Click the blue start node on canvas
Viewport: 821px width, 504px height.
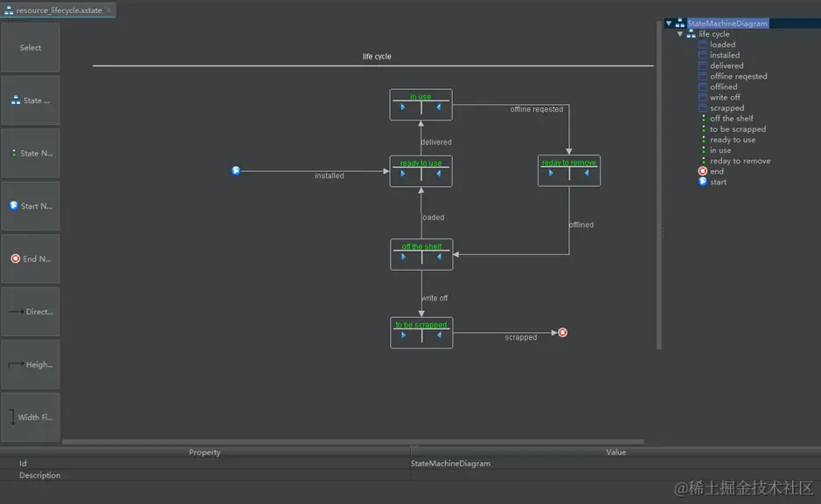[x=235, y=170]
